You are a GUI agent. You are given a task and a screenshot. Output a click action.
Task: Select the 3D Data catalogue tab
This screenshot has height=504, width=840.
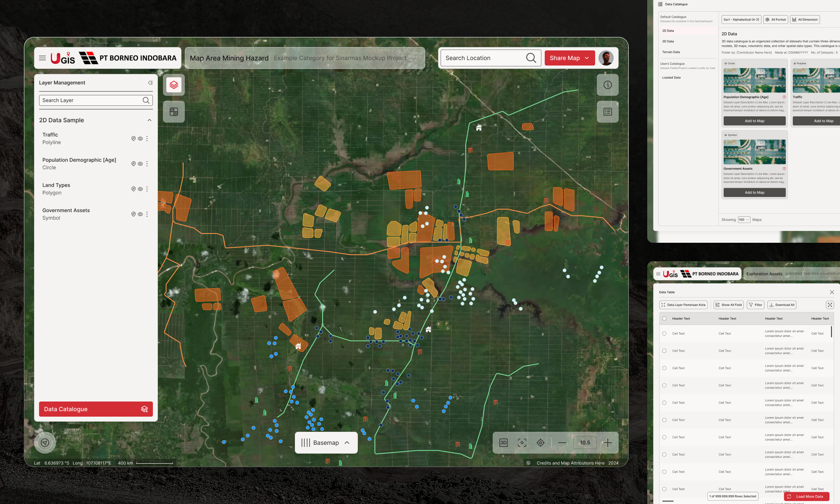[x=668, y=41]
